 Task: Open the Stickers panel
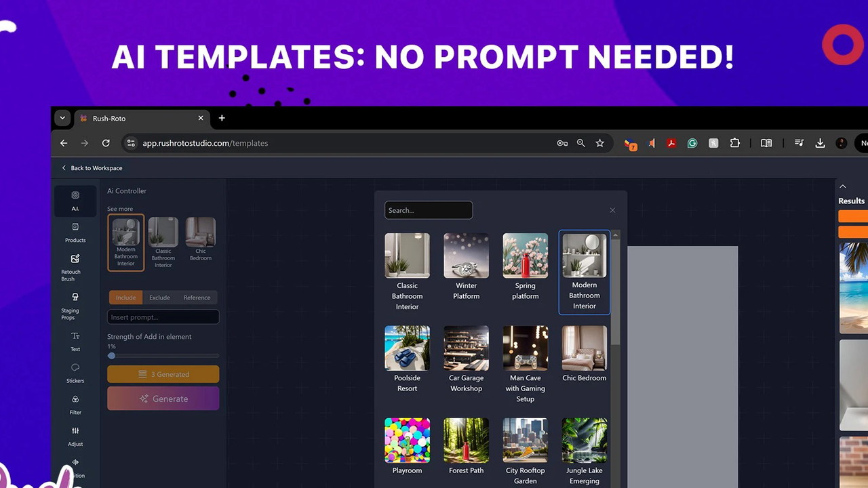pyautogui.click(x=75, y=373)
